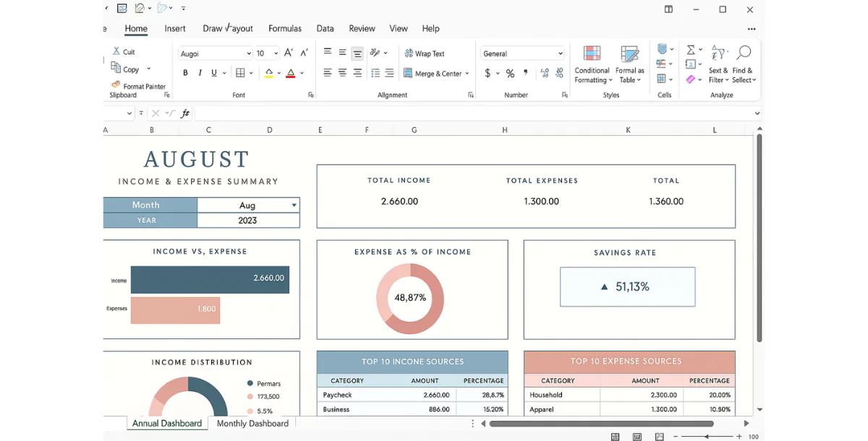Click the Format Painter icon
Image resolution: width=868 pixels, height=441 pixels.
pyautogui.click(x=116, y=85)
